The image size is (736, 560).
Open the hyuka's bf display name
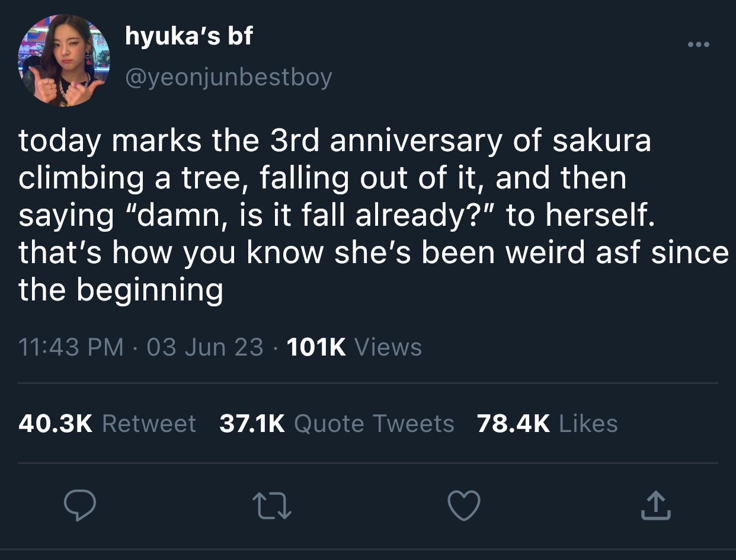coord(188,37)
